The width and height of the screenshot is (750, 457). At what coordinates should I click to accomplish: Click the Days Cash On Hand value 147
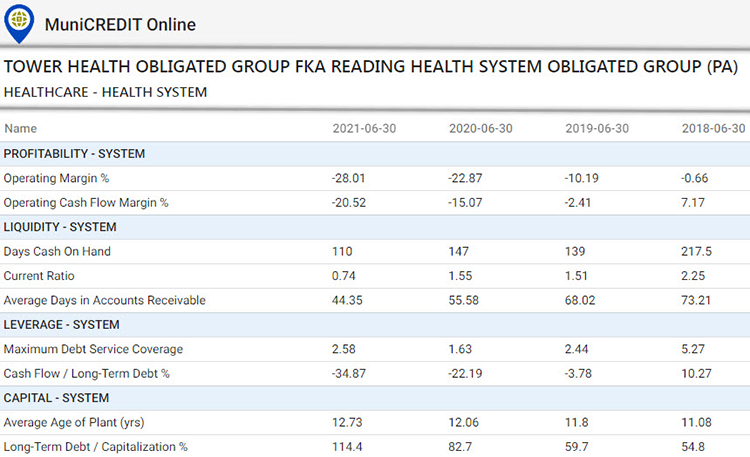coord(458,251)
